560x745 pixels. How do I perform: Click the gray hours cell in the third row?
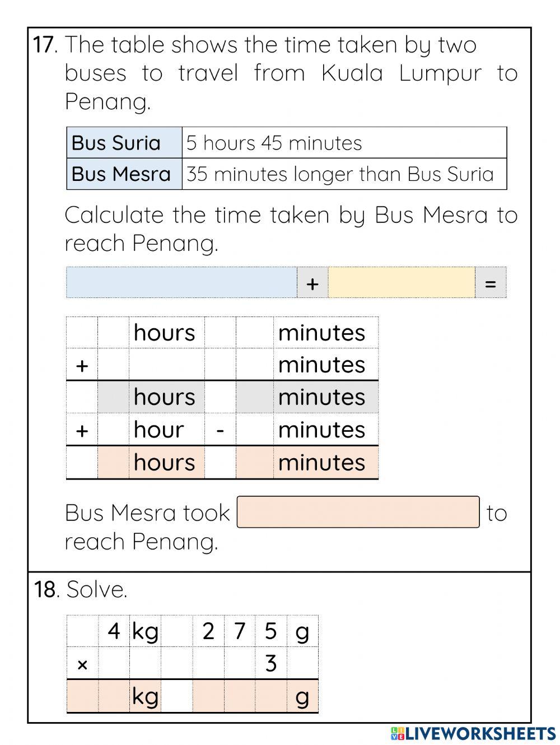[114, 397]
